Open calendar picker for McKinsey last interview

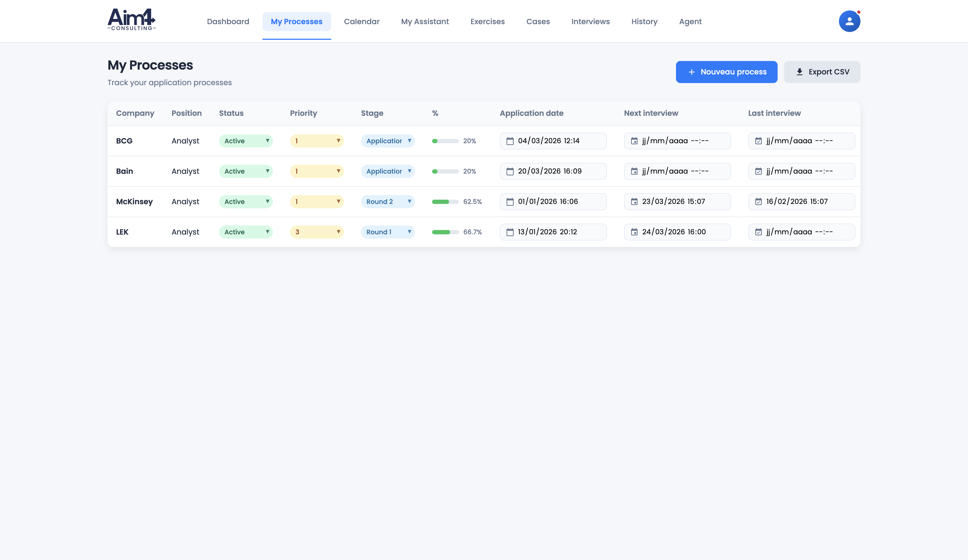tap(758, 202)
